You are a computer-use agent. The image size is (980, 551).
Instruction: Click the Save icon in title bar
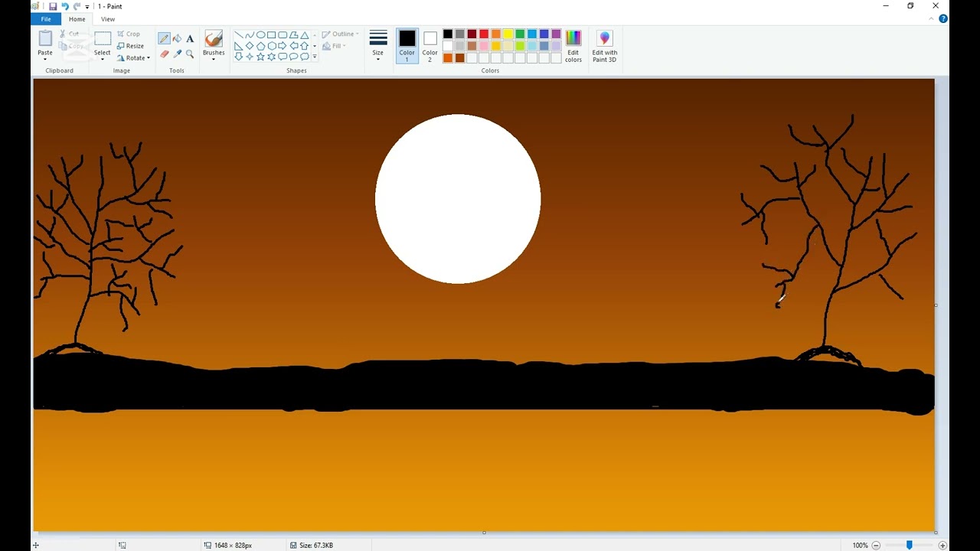pyautogui.click(x=53, y=6)
